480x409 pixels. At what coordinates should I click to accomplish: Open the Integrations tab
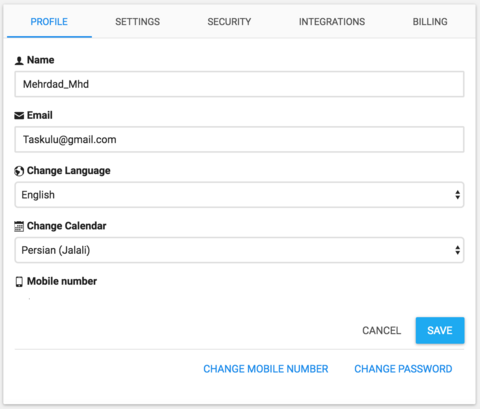[332, 22]
